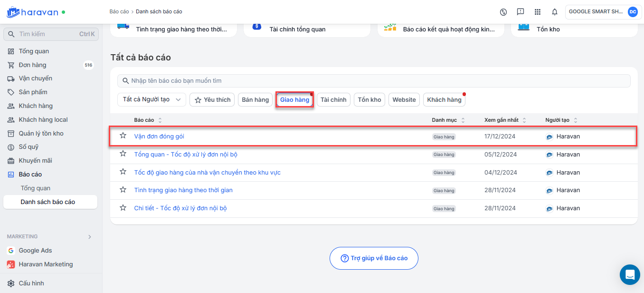
Task: Select the Tài chính filter tab
Action: 333,99
